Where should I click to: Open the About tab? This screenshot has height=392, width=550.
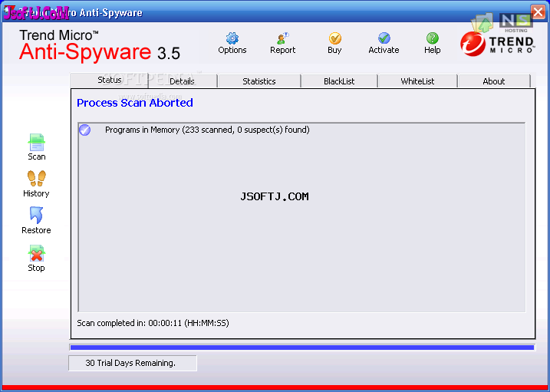click(494, 81)
